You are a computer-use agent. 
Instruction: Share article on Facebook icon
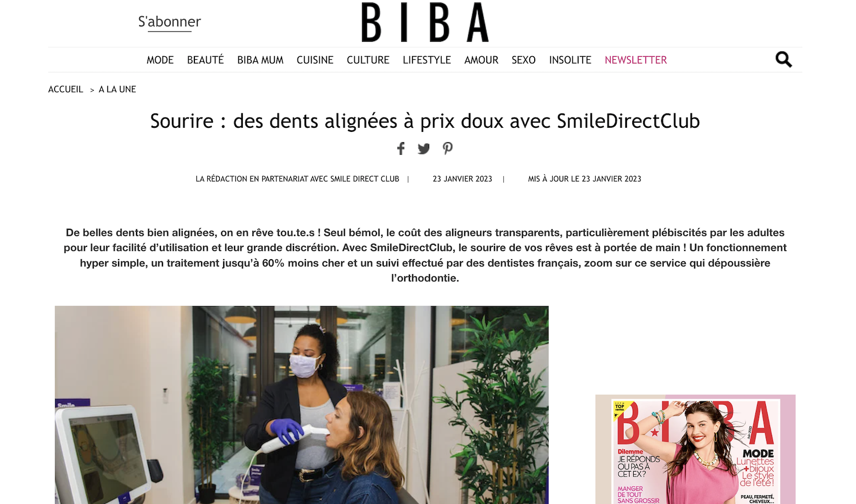tap(401, 148)
